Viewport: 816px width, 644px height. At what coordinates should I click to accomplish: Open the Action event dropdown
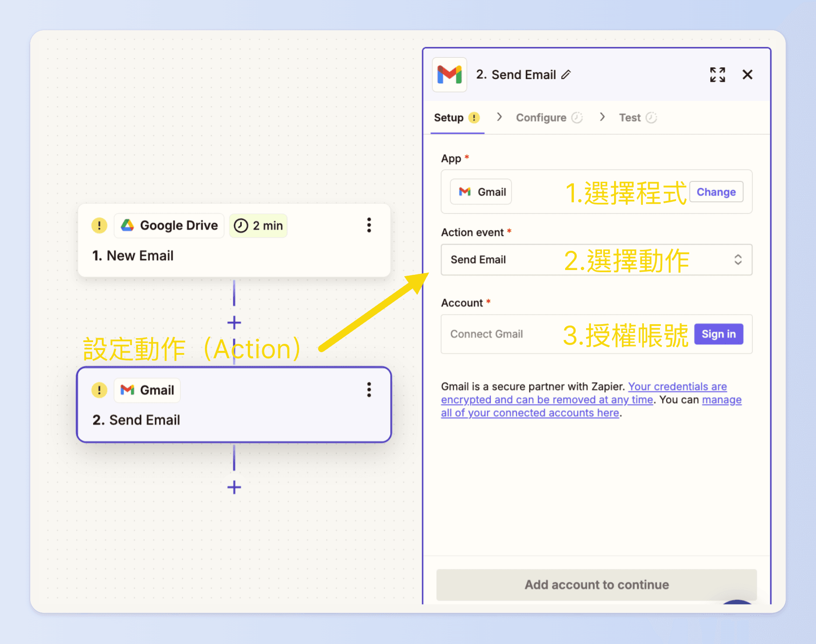[x=596, y=260]
